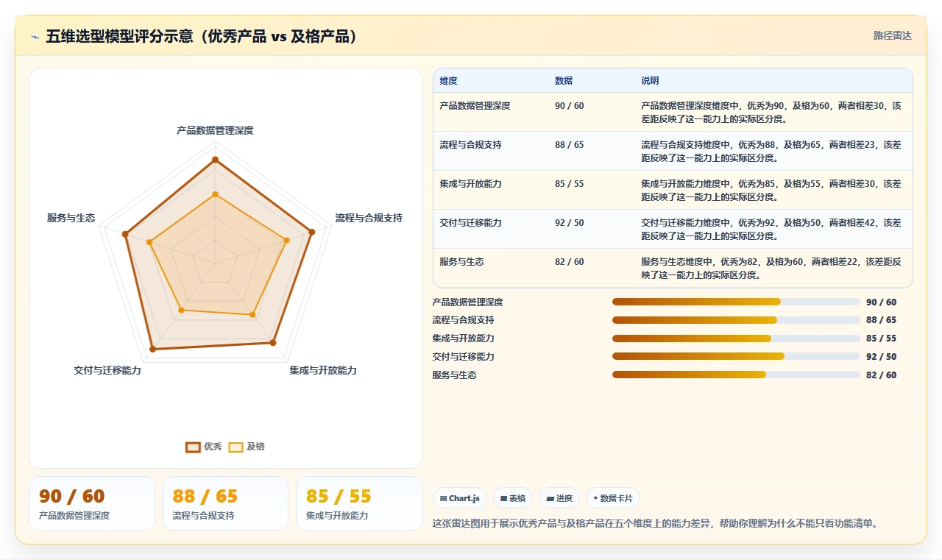
Task: Click the 交付与迁移能力 progress bar
Action: pos(736,356)
